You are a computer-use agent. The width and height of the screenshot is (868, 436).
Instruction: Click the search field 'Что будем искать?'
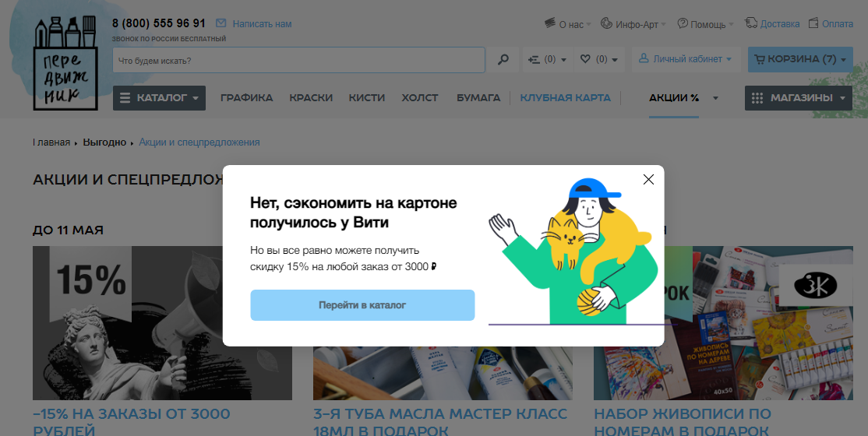click(x=298, y=60)
